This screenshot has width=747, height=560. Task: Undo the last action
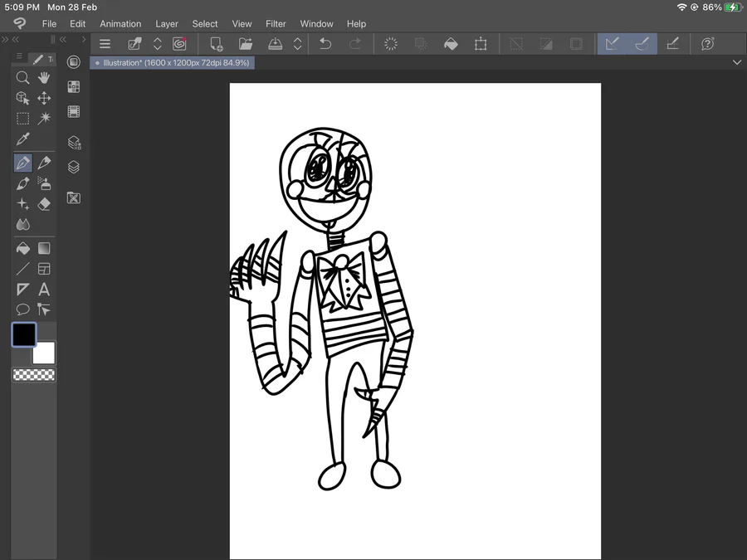click(x=325, y=44)
